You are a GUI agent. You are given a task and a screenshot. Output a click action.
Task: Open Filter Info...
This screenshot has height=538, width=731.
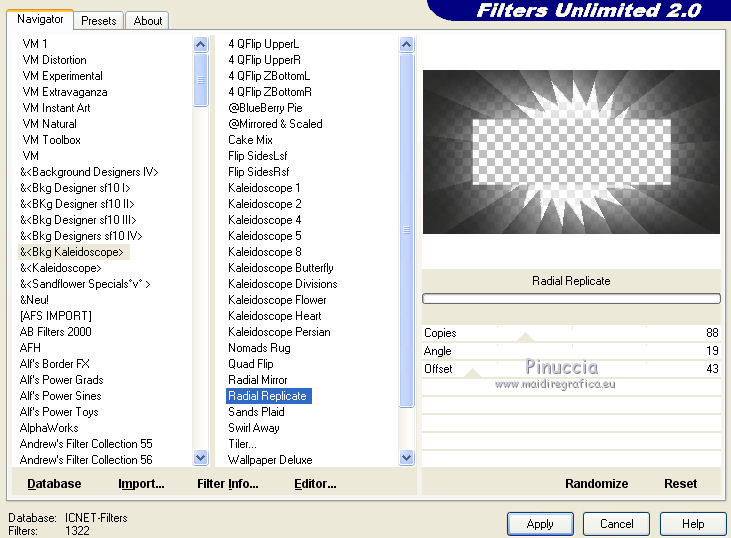tap(228, 483)
